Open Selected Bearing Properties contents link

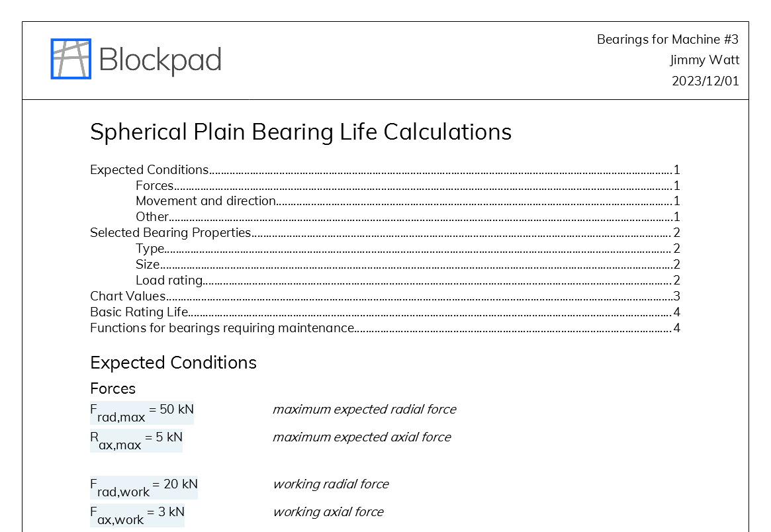[x=171, y=233]
